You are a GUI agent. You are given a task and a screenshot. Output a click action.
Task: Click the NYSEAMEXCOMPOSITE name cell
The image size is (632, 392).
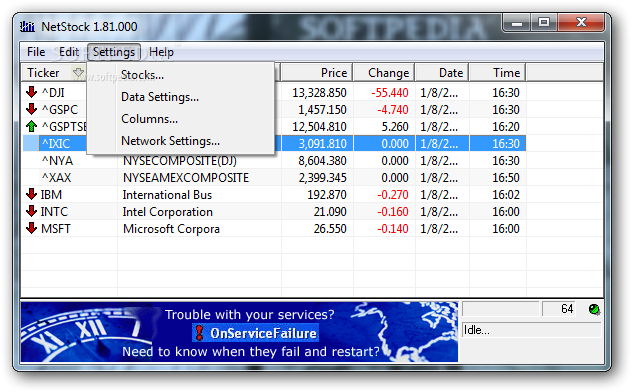pyautogui.click(x=186, y=178)
